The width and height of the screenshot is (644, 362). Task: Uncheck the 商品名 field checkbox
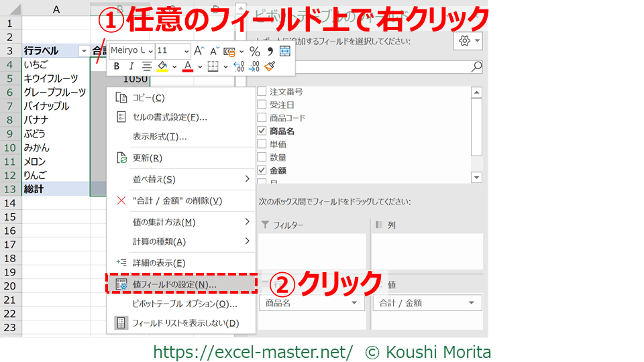tap(262, 131)
